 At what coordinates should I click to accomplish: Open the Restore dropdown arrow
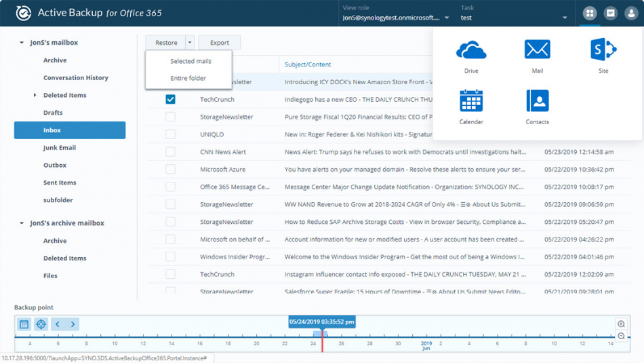tap(190, 42)
